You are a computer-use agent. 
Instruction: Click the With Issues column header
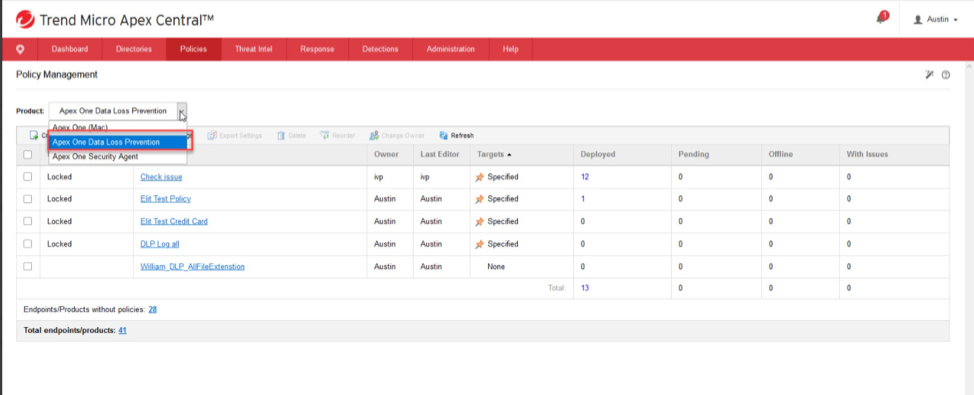point(867,155)
